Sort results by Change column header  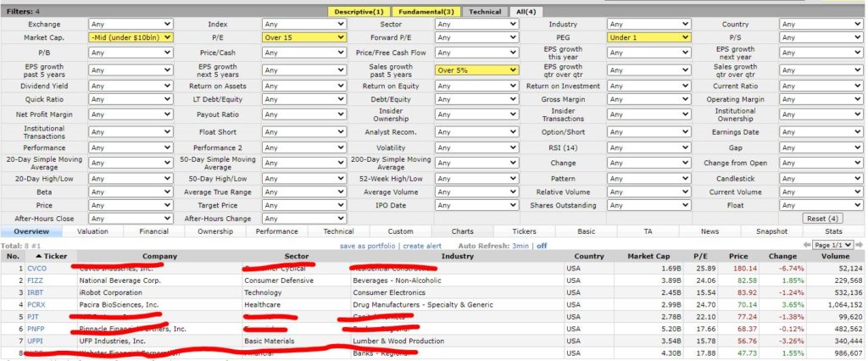[x=782, y=257]
